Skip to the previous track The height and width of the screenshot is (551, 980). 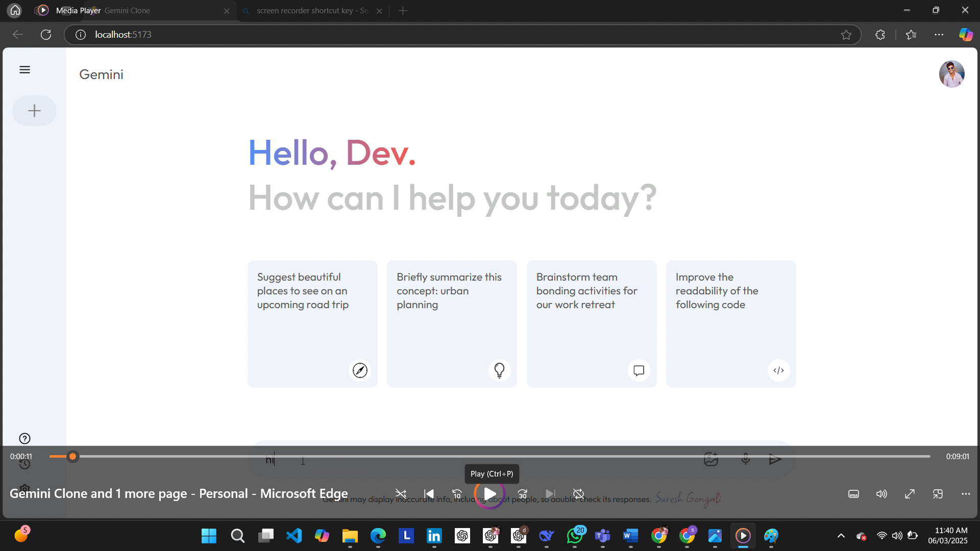pyautogui.click(x=429, y=494)
